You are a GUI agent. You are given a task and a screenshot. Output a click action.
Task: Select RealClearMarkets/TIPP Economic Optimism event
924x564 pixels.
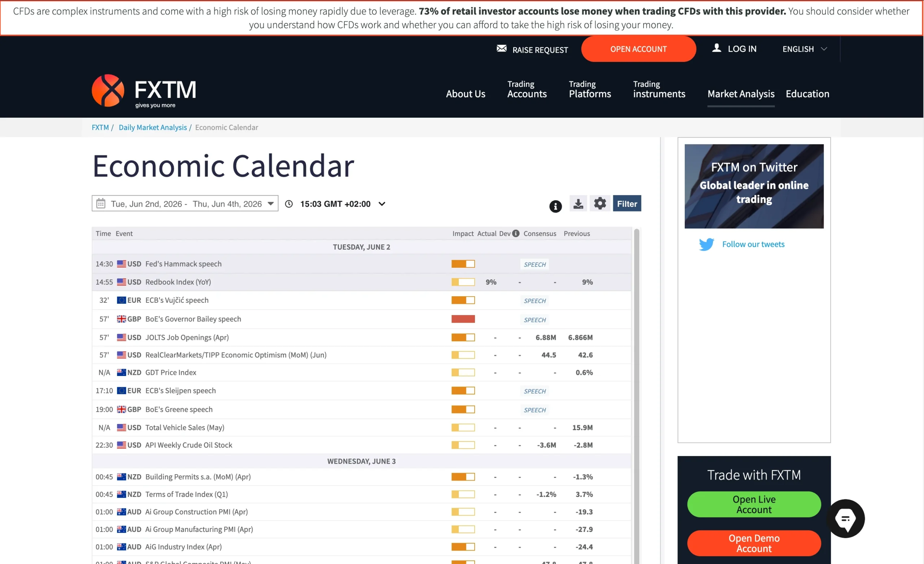362,355
